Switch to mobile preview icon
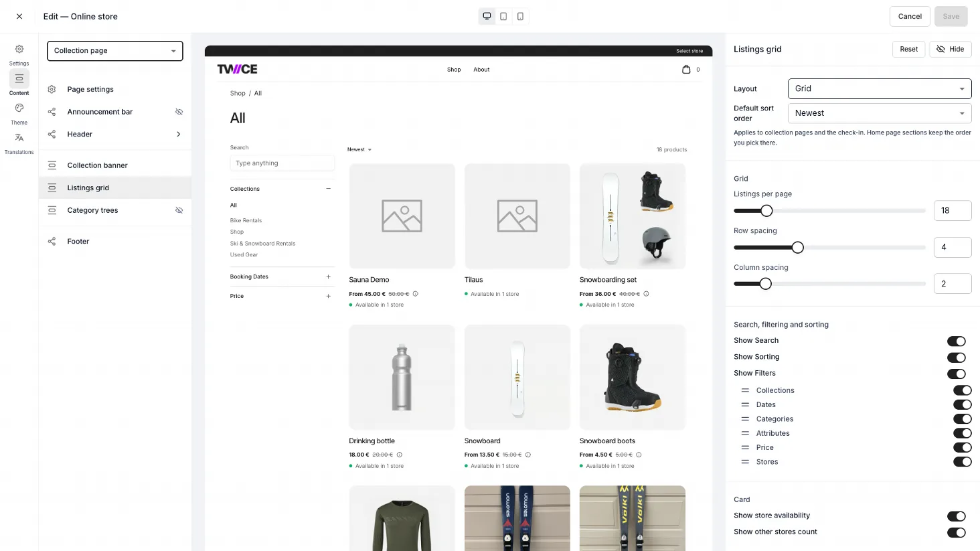The width and height of the screenshot is (980, 551). [x=520, y=16]
